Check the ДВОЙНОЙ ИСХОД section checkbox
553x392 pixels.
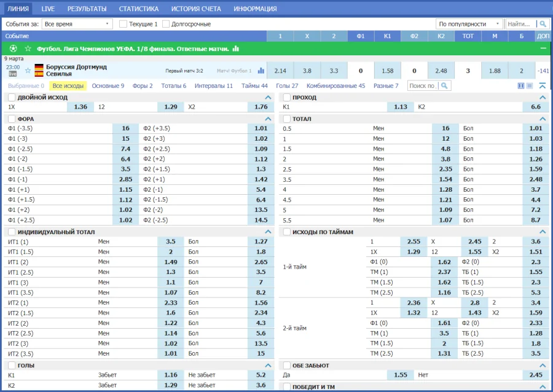coord(12,98)
